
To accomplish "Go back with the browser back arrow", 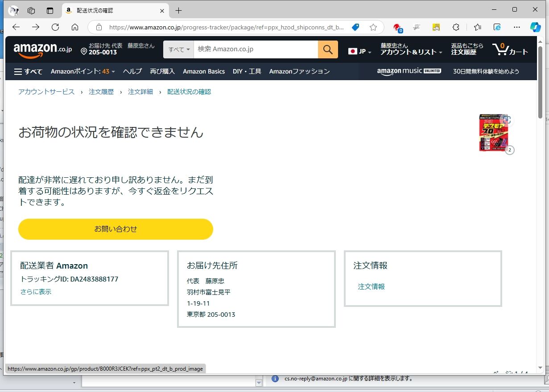I will tap(16, 27).
